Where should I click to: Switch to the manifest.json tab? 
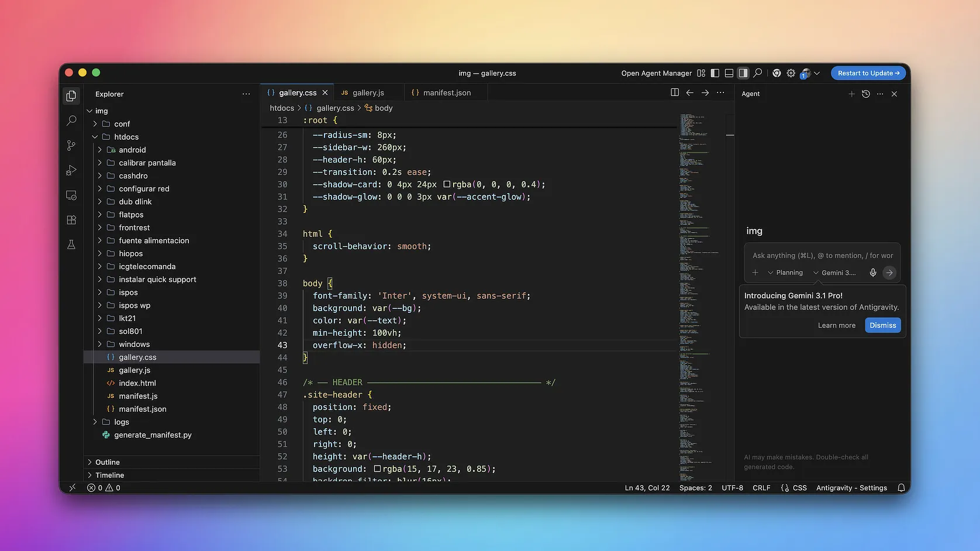[x=447, y=92]
